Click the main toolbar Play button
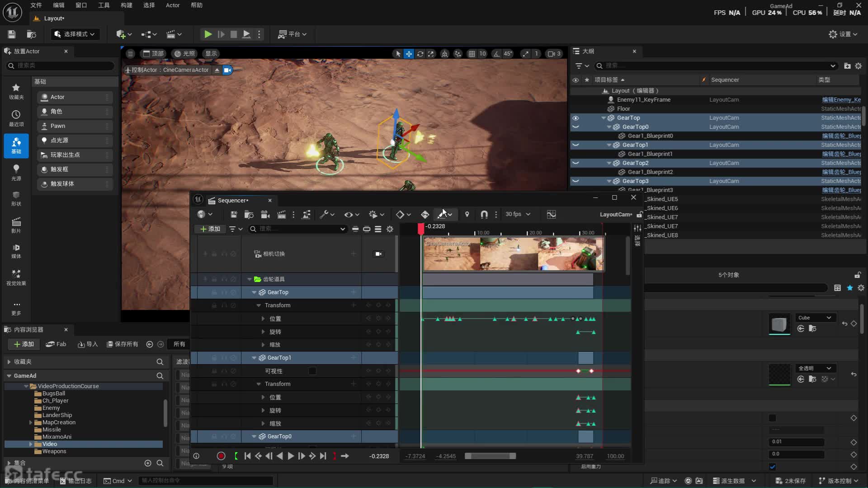The height and width of the screenshot is (488, 868). click(x=208, y=34)
